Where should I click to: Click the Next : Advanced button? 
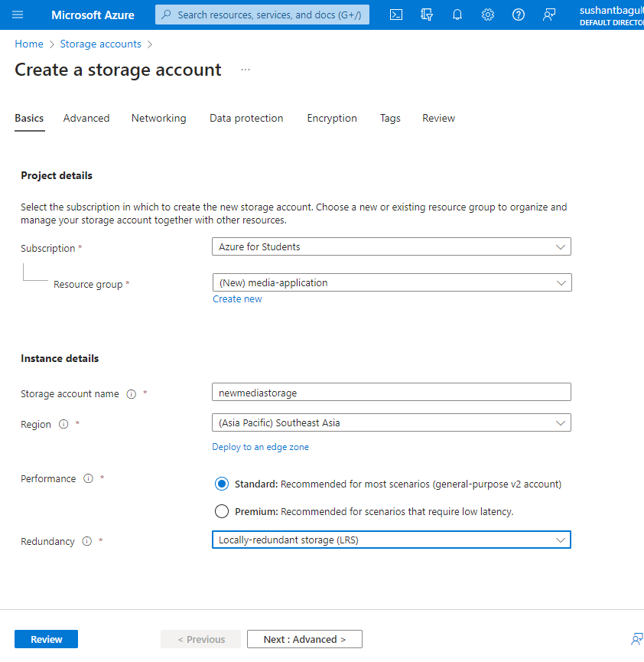click(x=304, y=640)
